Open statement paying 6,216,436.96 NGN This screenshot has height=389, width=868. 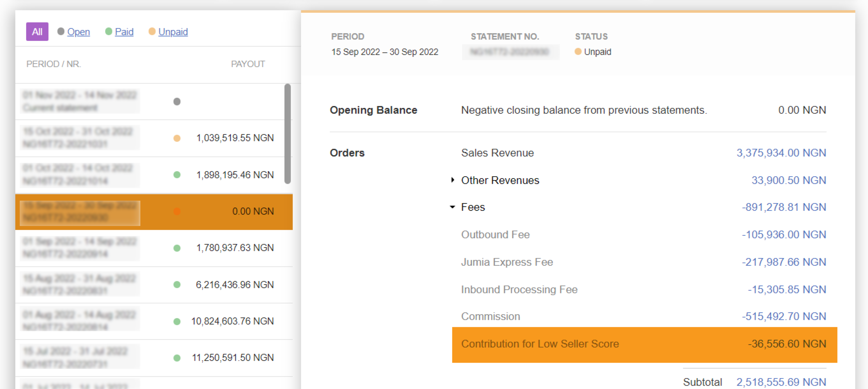click(235, 285)
